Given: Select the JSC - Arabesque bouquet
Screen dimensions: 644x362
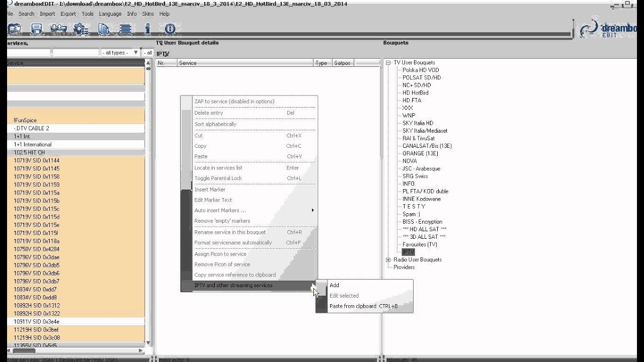Looking at the screenshot, I should (421, 168).
